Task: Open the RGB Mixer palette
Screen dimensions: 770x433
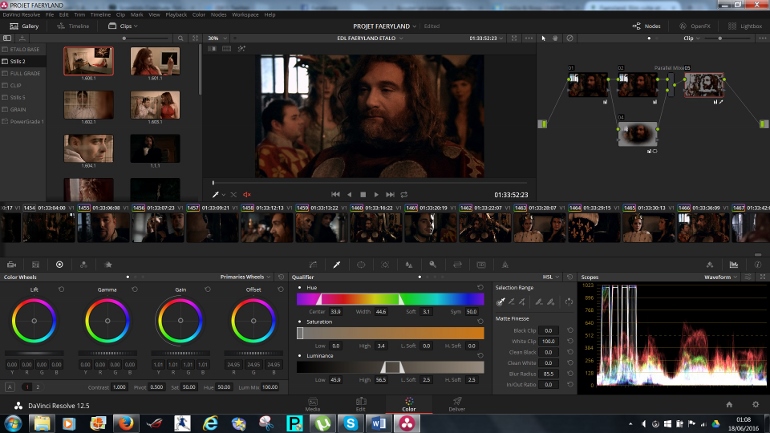Action: tap(83, 265)
